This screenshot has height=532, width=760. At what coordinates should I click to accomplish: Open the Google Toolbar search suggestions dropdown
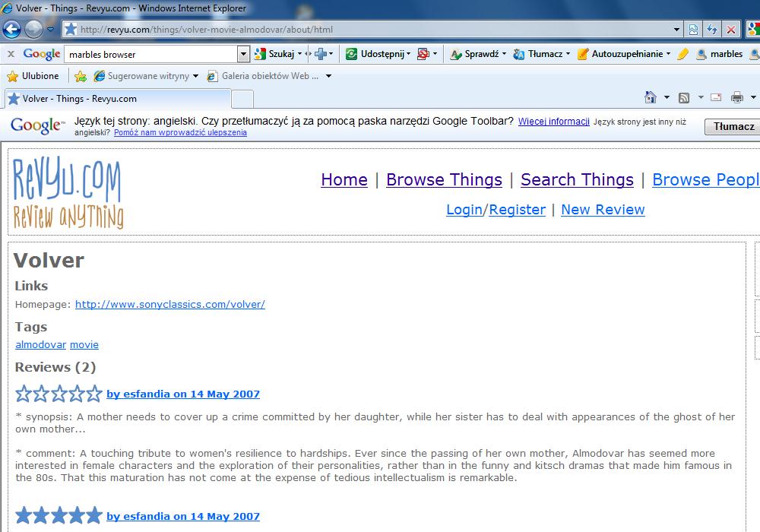coord(243,54)
